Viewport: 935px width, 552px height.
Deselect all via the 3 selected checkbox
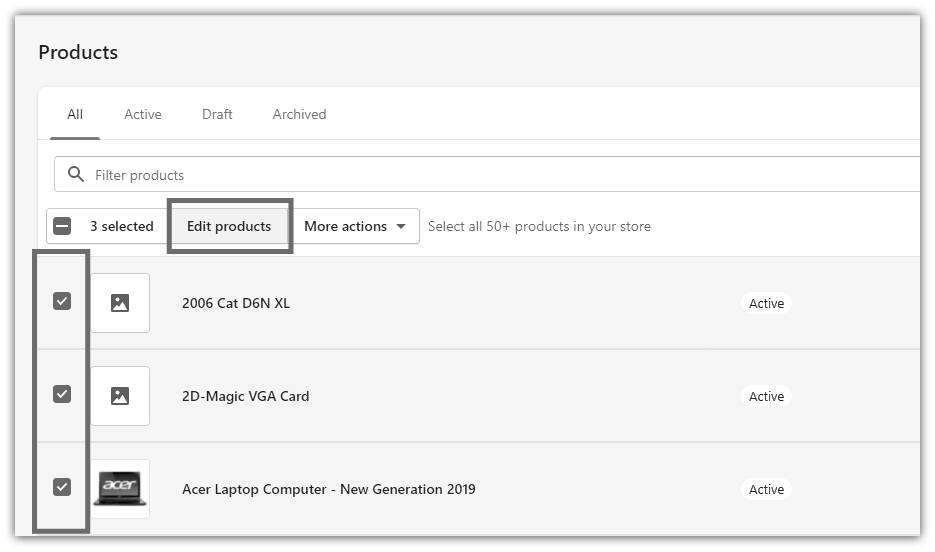tap(62, 226)
